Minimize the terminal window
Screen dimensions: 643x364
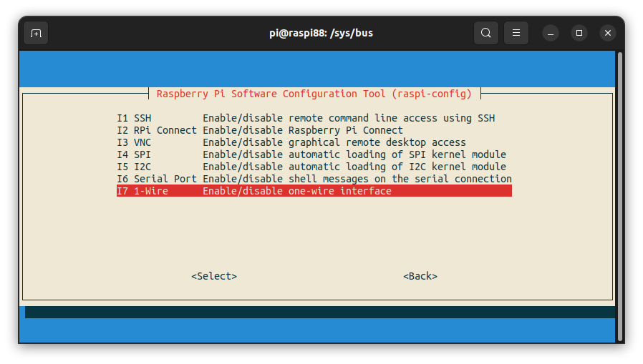click(551, 33)
